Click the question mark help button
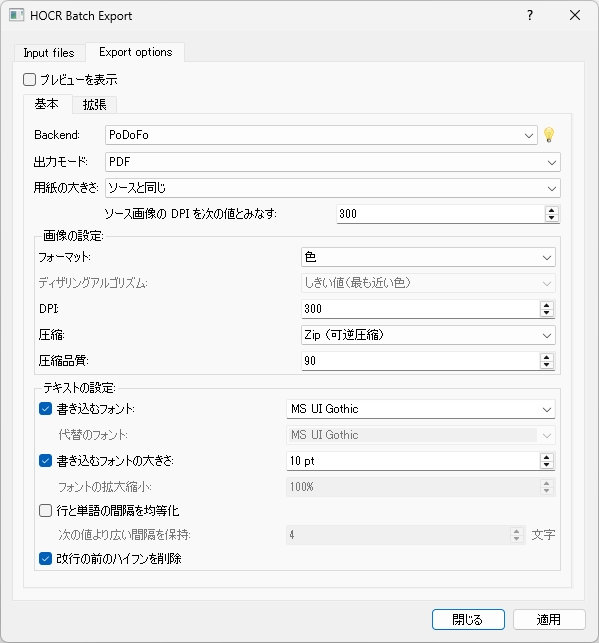 click(x=530, y=16)
